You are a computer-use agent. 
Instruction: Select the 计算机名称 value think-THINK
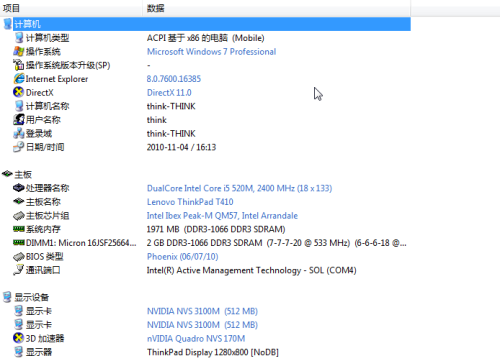[x=171, y=106]
